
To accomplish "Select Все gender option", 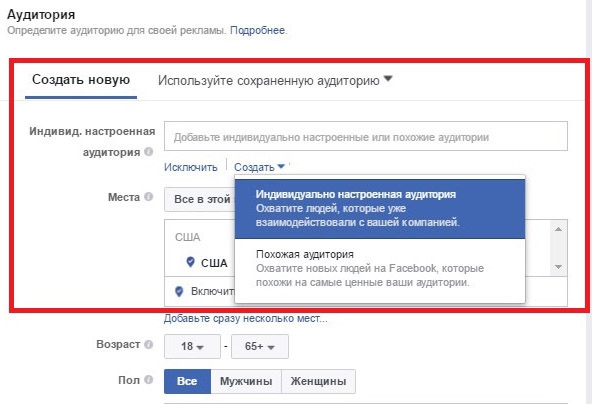I will (187, 381).
